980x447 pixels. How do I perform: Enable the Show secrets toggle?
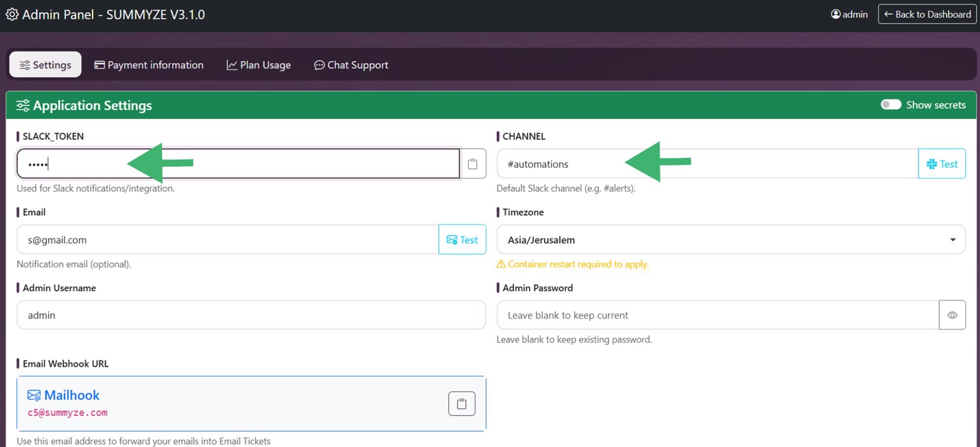(891, 104)
